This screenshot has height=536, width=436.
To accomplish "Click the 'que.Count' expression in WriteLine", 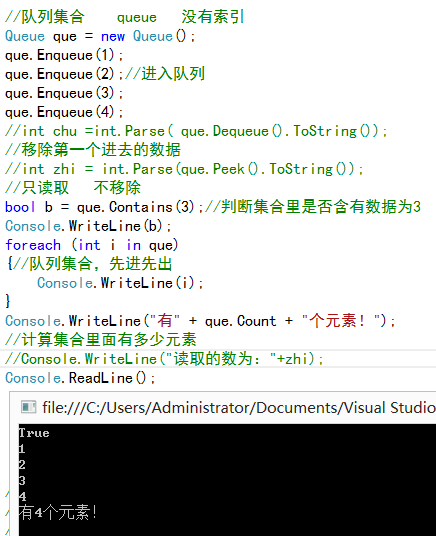I will [x=240, y=321].
